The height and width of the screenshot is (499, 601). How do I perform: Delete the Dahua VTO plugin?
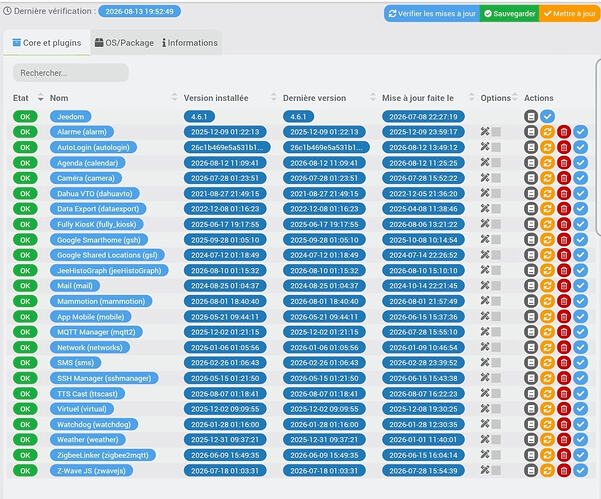click(x=564, y=194)
